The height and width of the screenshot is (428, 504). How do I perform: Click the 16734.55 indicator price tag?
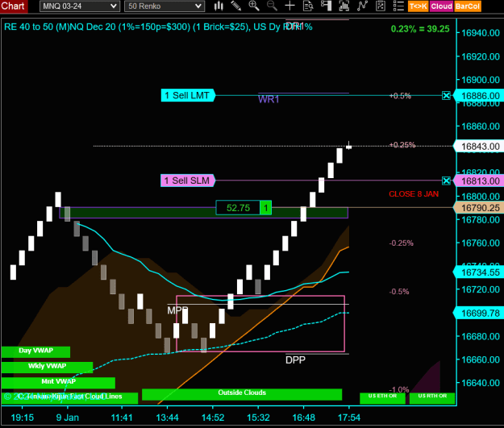(x=480, y=272)
